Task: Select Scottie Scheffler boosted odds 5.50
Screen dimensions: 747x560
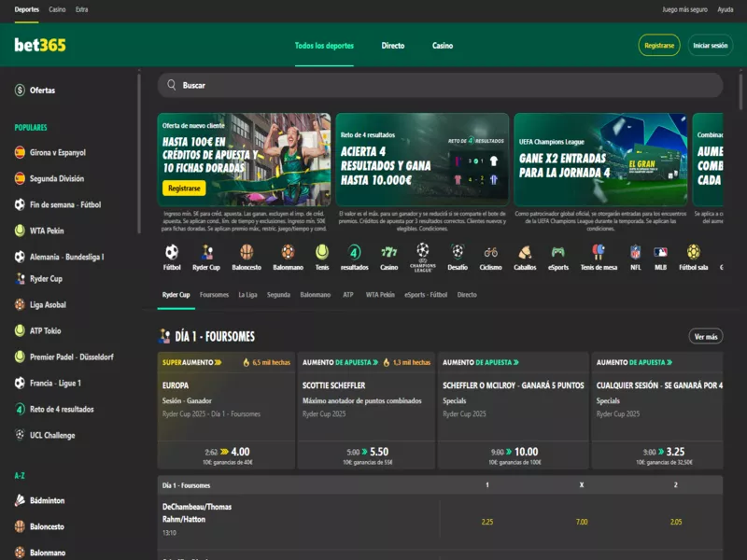Action: coord(366,455)
